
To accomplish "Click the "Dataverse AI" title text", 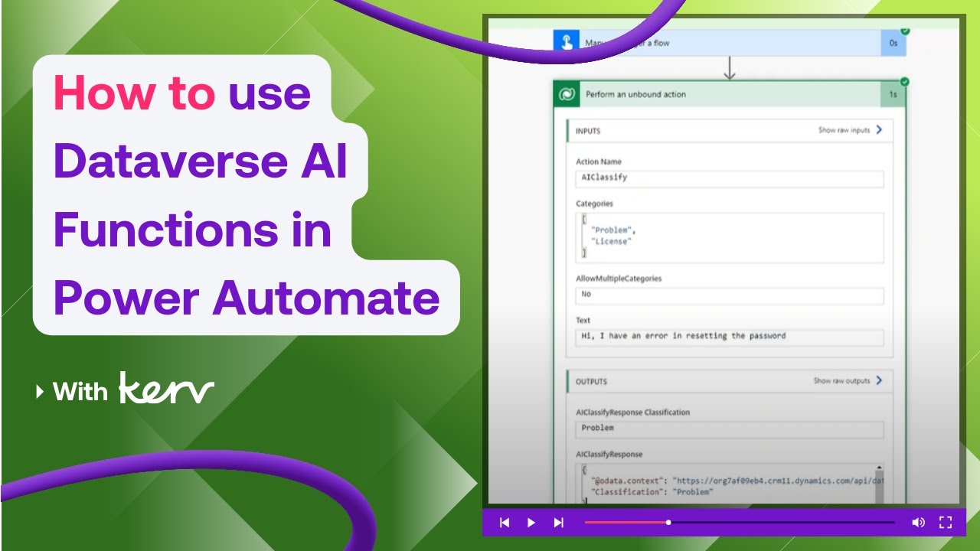I will coord(201,161).
